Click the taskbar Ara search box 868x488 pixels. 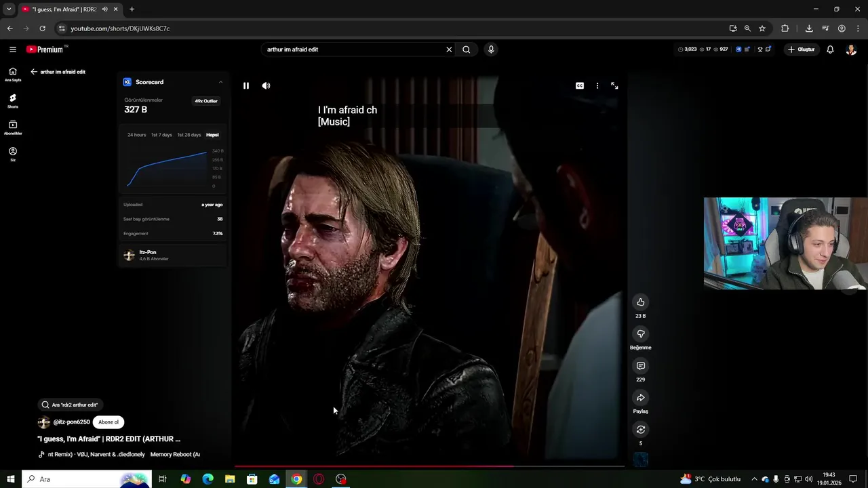pyautogui.click(x=85, y=479)
